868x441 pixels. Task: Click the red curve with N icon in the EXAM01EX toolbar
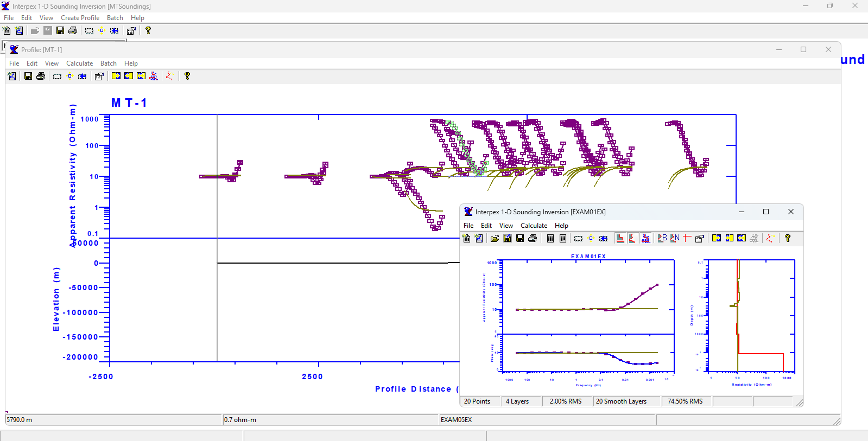coord(675,238)
